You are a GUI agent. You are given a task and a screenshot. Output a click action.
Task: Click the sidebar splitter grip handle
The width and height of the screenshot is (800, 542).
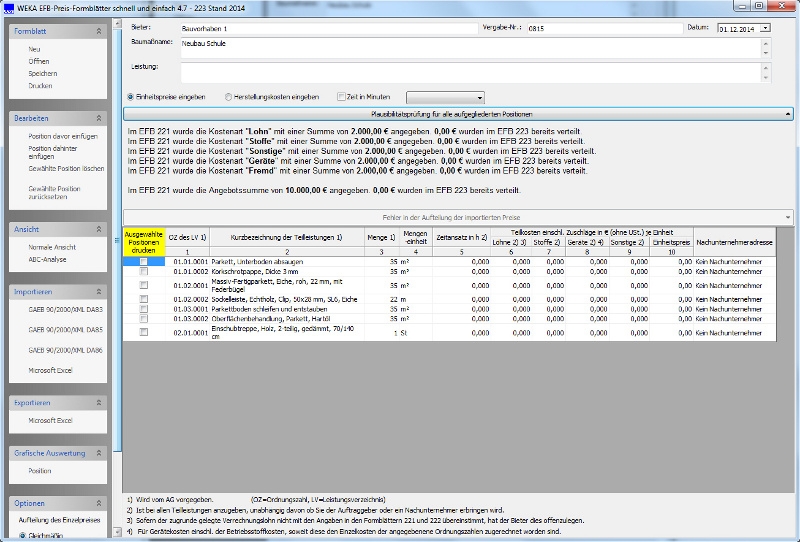point(117,240)
